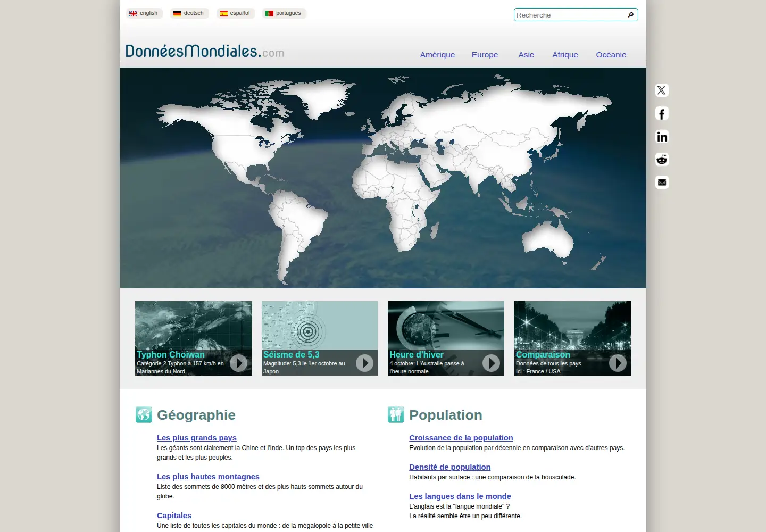Click the Comparaison title text
This screenshot has height=532, width=766.
(x=543, y=354)
